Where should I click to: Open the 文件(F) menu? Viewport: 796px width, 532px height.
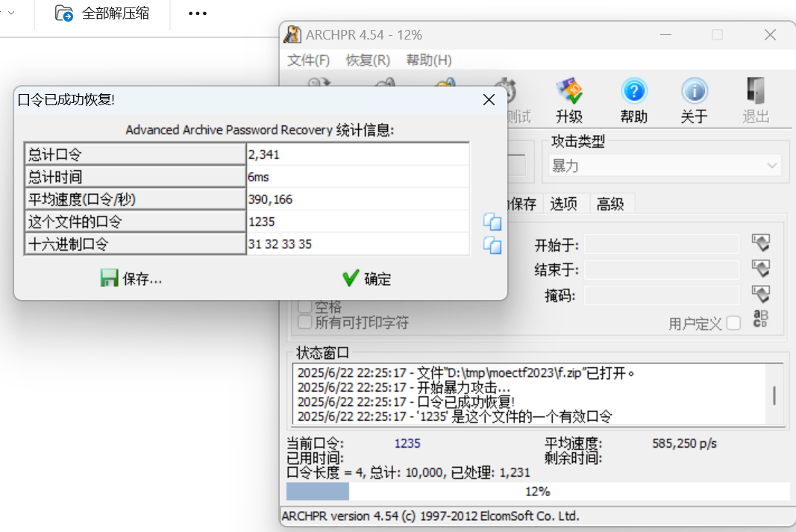[309, 60]
